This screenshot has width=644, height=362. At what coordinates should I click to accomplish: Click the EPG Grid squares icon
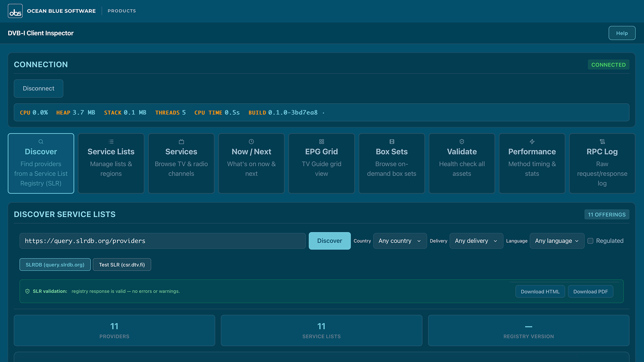click(x=321, y=142)
